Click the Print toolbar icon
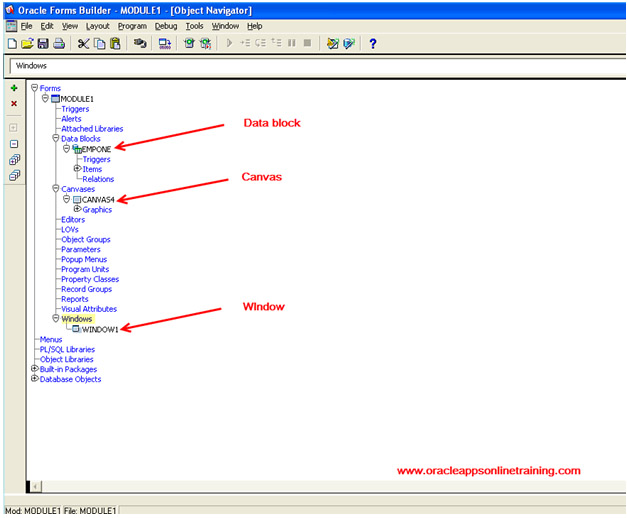 click(x=59, y=43)
